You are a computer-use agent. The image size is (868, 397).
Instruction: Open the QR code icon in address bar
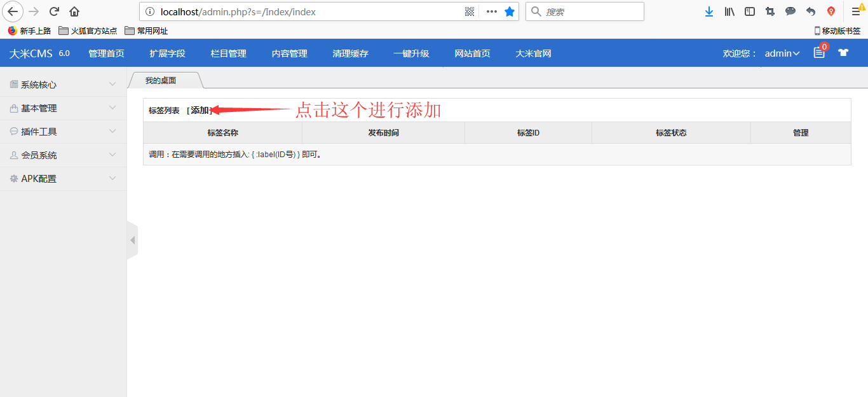pos(470,11)
